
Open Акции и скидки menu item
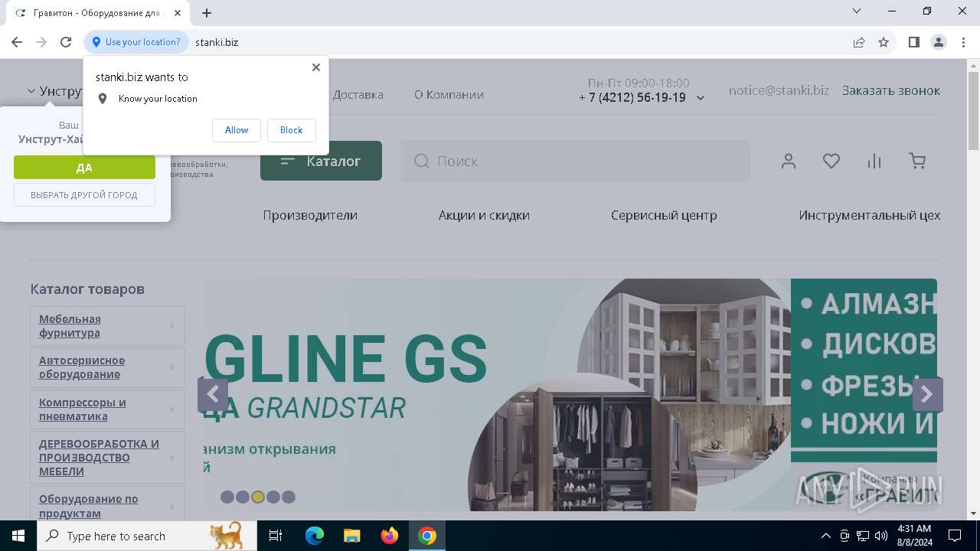484,215
